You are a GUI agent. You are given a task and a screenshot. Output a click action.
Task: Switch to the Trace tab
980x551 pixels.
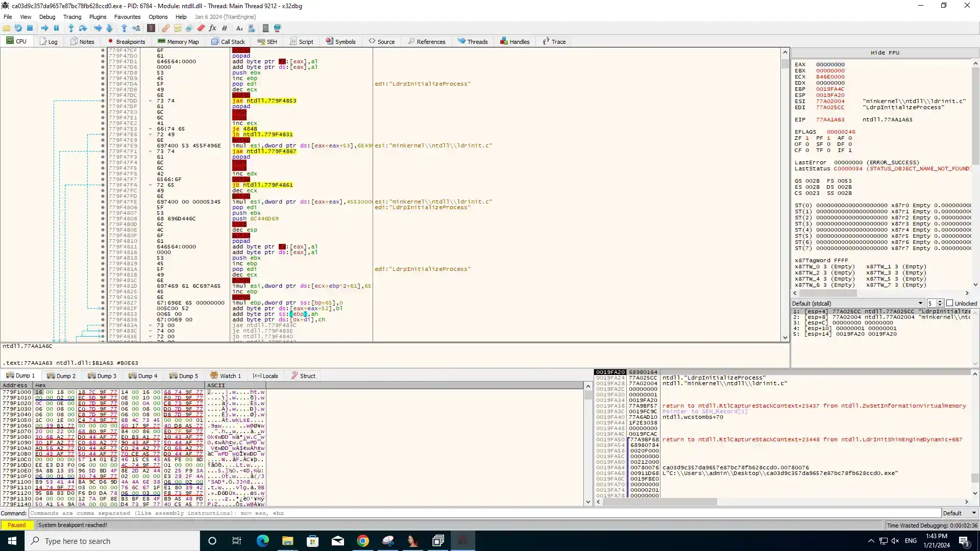tap(554, 41)
